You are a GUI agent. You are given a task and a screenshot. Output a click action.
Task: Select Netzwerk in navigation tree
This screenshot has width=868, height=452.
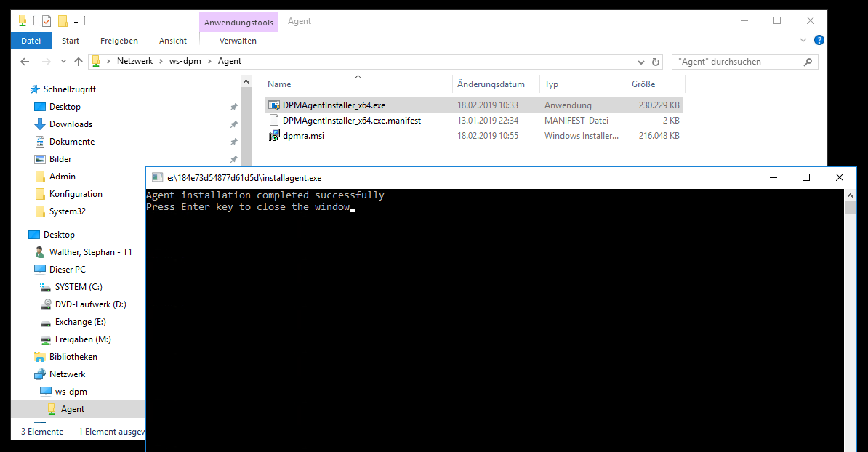(x=67, y=374)
